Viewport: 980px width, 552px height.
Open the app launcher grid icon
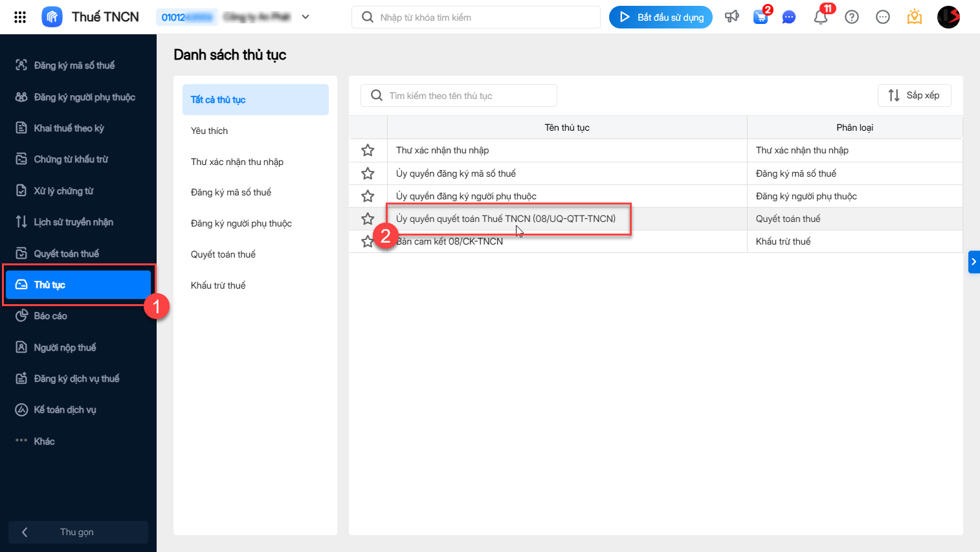point(20,17)
